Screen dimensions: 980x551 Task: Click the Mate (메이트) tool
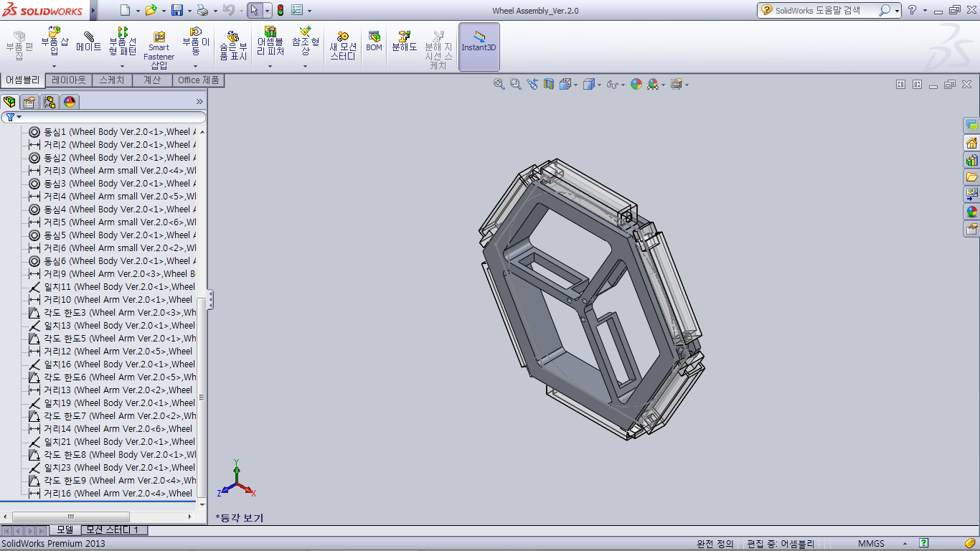coord(89,42)
